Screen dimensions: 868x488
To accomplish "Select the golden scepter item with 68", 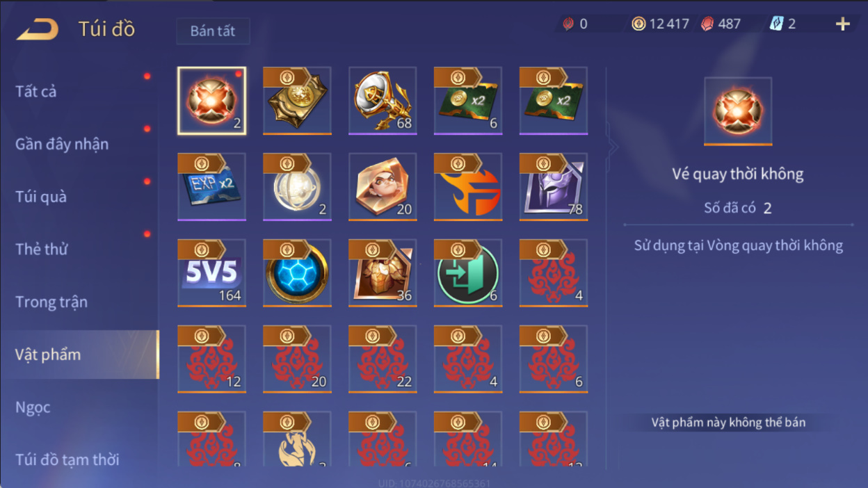I will [x=383, y=100].
